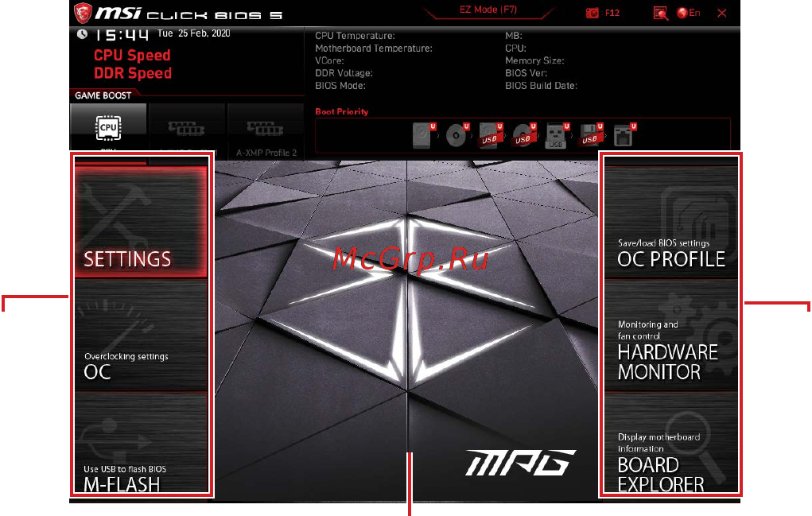Click the 'Memory Size:' field
Image resolution: width=812 pixels, height=516 pixels.
pos(534,60)
